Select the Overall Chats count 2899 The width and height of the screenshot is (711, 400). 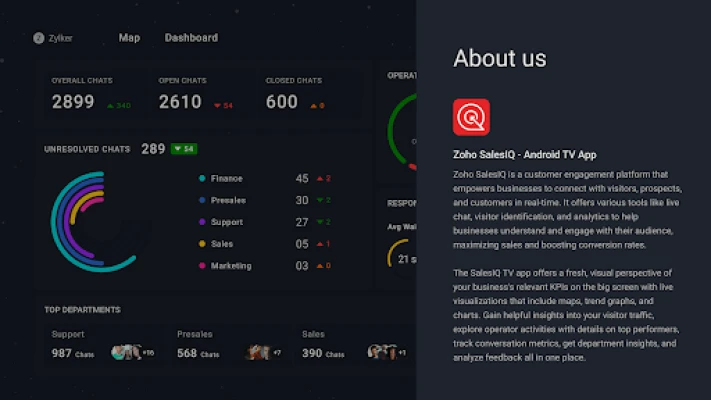point(73,102)
